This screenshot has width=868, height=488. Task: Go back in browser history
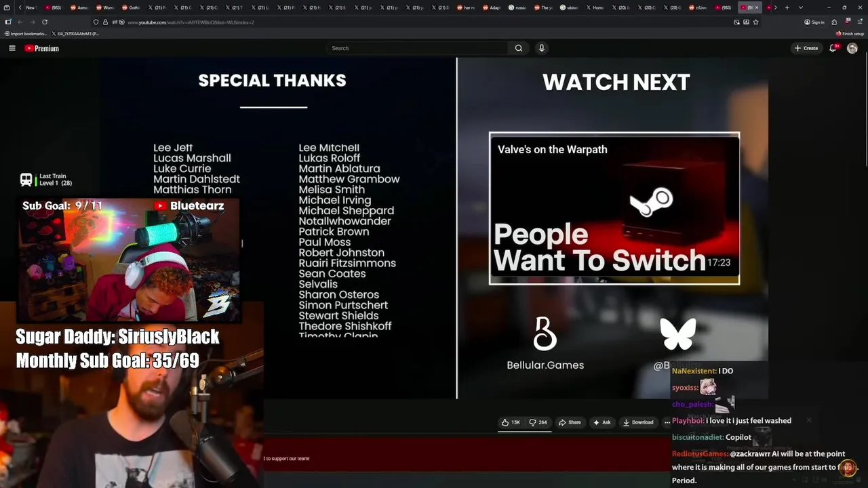(20, 22)
